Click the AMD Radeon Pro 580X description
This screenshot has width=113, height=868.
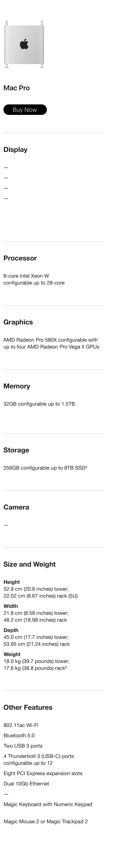52,343
